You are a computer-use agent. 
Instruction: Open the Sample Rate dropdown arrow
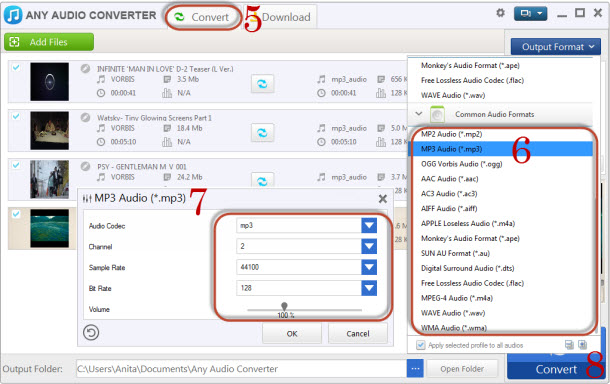[369, 267]
